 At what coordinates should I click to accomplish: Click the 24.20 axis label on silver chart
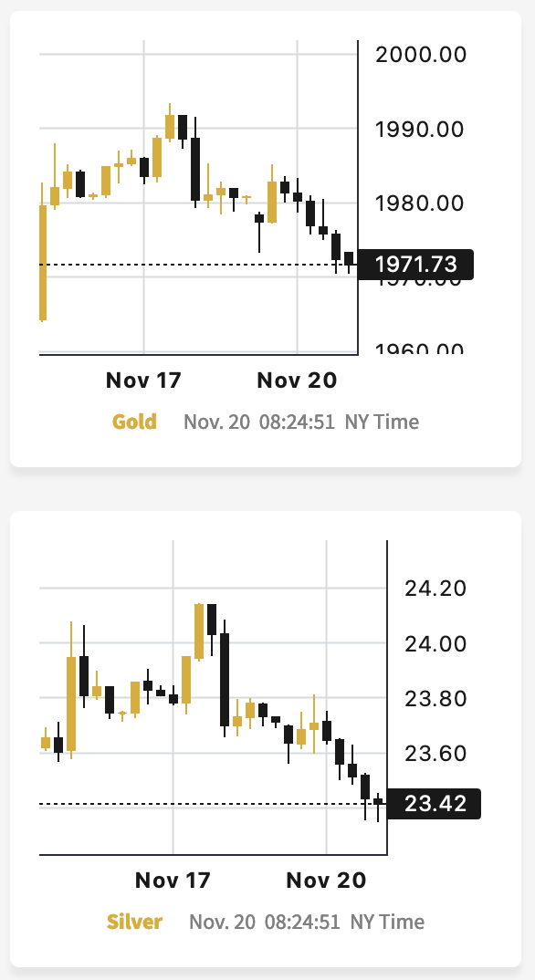tap(435, 589)
